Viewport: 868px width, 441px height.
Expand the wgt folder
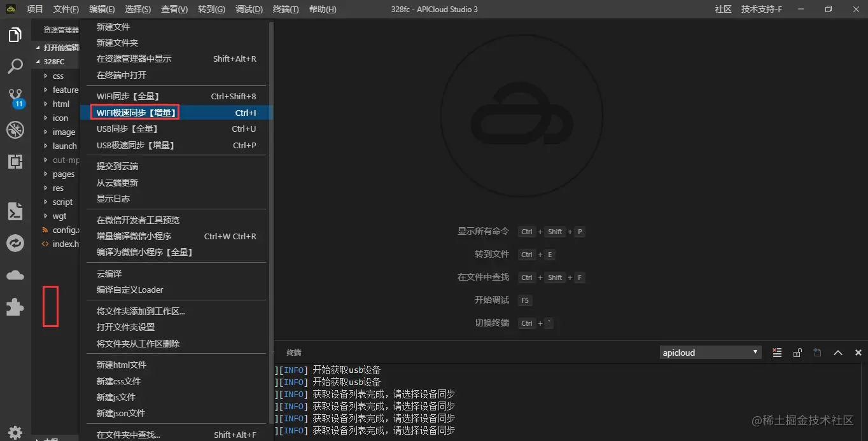point(59,216)
